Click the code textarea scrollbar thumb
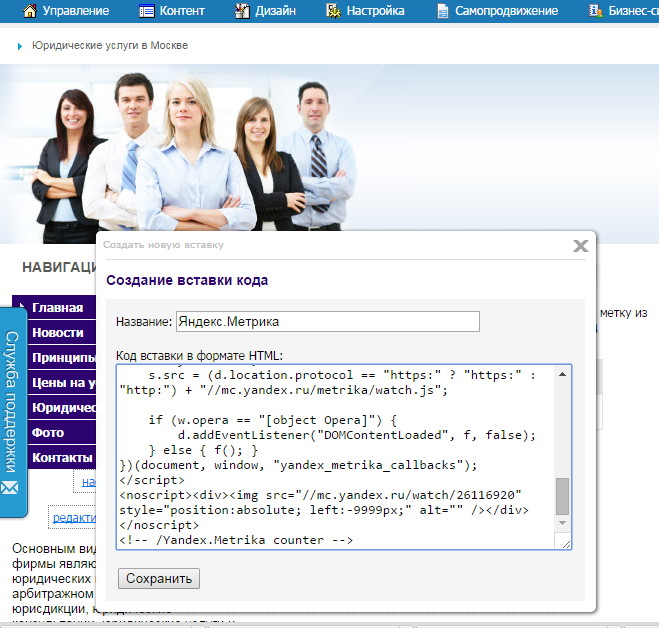The width and height of the screenshot is (659, 628). click(562, 495)
